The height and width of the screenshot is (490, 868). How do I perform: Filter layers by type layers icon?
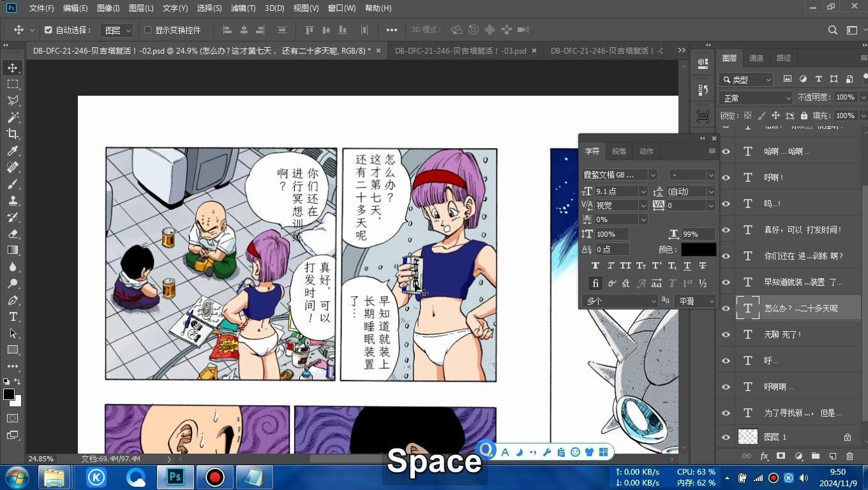(818, 79)
